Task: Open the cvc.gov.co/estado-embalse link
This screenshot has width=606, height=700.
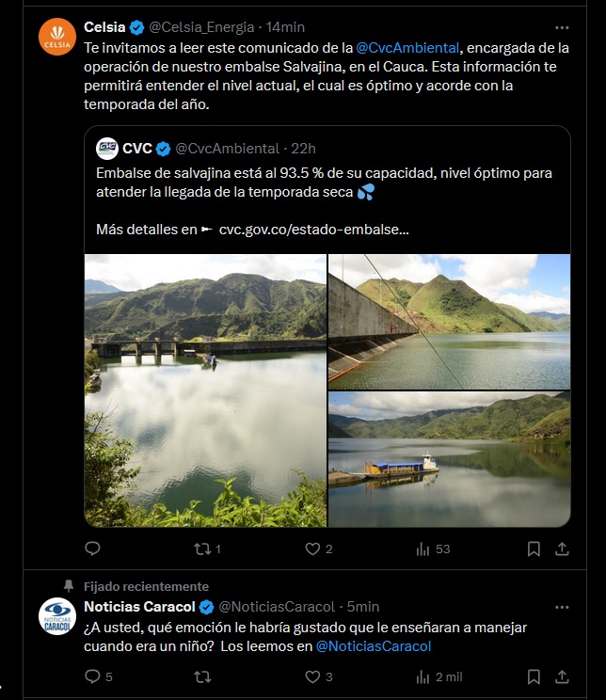Action: (313, 229)
